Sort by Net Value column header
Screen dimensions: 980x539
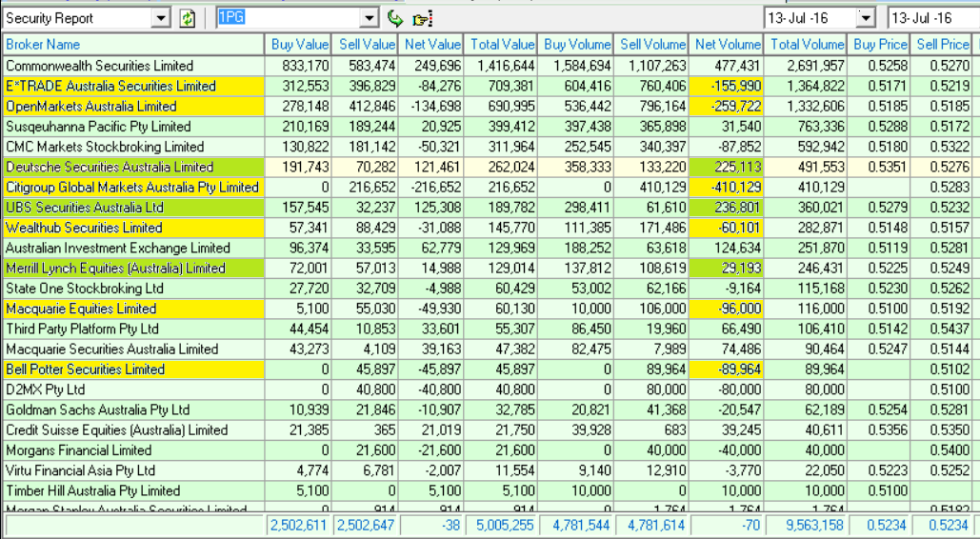pyautogui.click(x=431, y=45)
